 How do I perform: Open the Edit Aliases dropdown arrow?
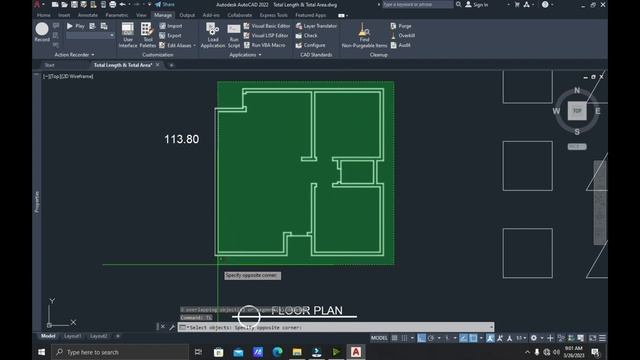[194, 45]
